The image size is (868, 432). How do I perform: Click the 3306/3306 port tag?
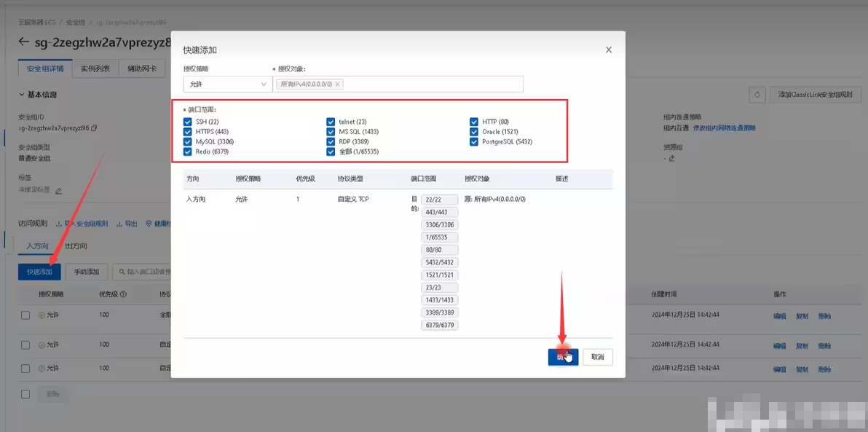(440, 225)
